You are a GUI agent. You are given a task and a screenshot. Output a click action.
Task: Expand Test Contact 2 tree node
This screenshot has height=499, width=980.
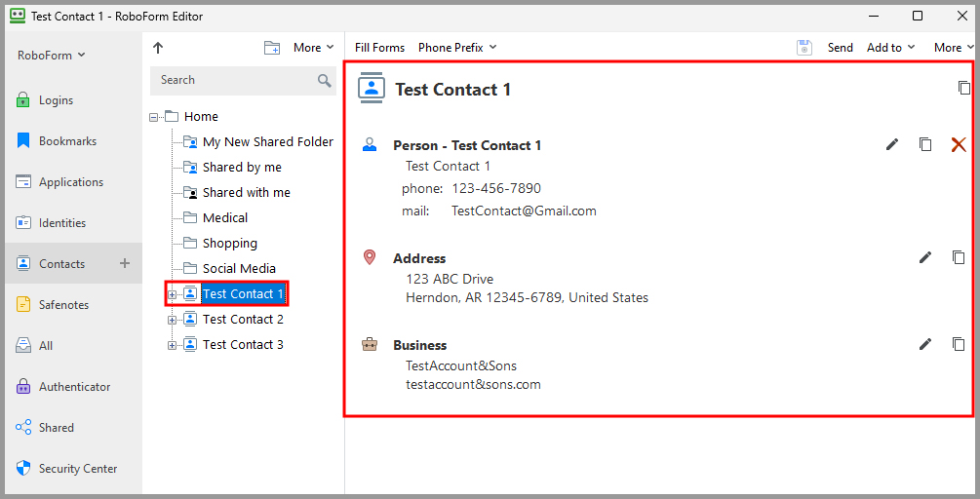173,320
